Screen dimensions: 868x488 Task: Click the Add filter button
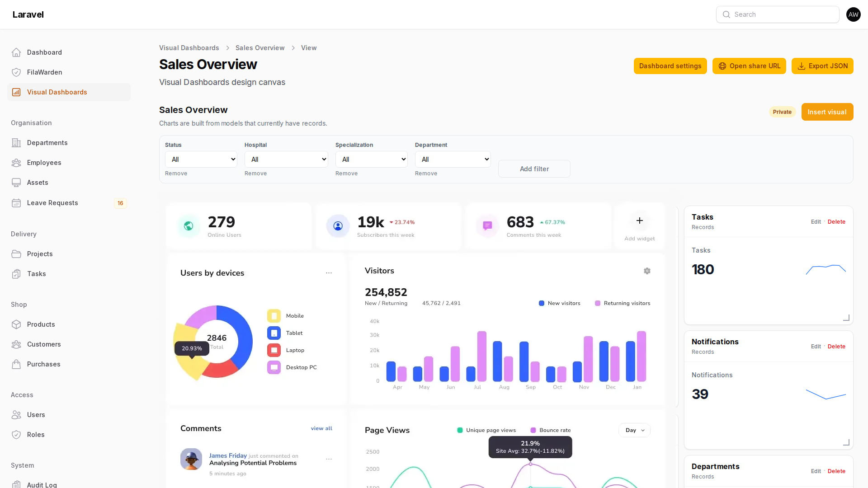534,169
